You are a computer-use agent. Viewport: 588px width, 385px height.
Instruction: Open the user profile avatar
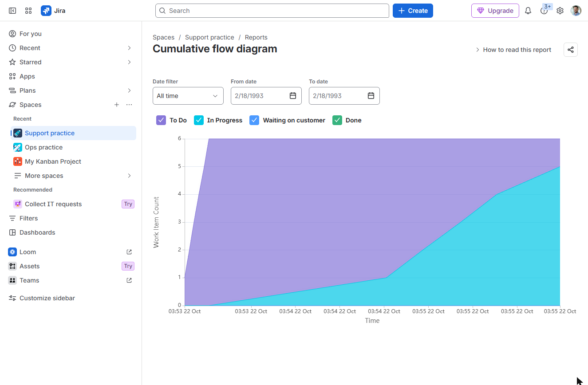[576, 11]
